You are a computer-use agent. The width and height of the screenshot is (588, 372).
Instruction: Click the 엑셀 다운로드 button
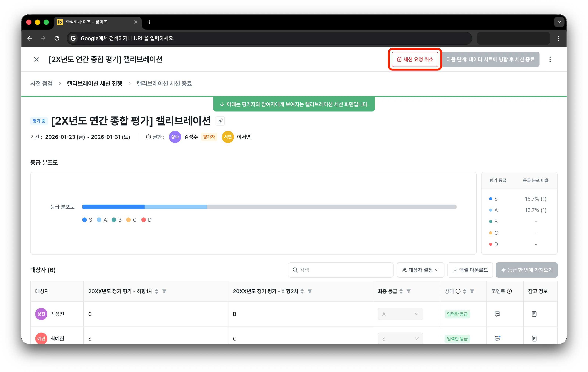(x=470, y=270)
